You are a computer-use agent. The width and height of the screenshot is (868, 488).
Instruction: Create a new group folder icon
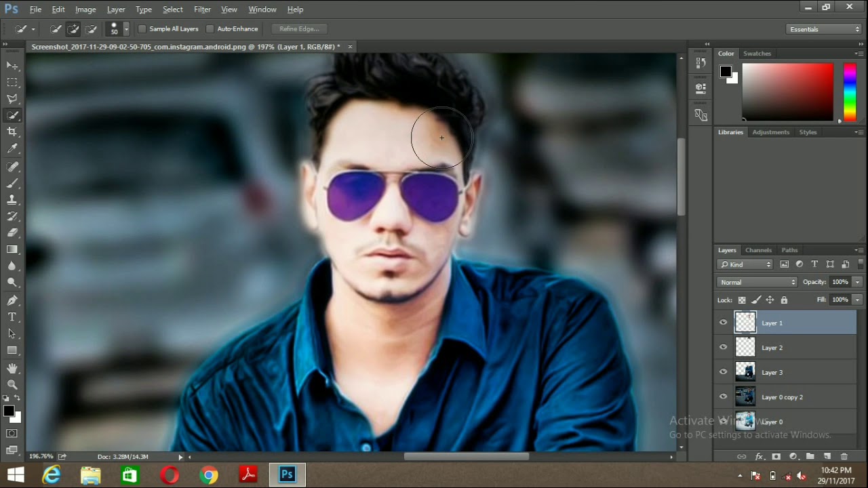click(810, 457)
